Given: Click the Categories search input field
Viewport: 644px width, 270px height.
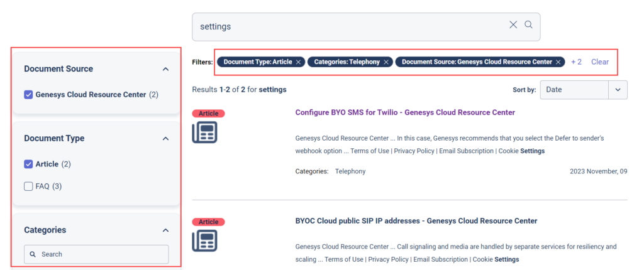Looking at the screenshot, I should (96, 254).
